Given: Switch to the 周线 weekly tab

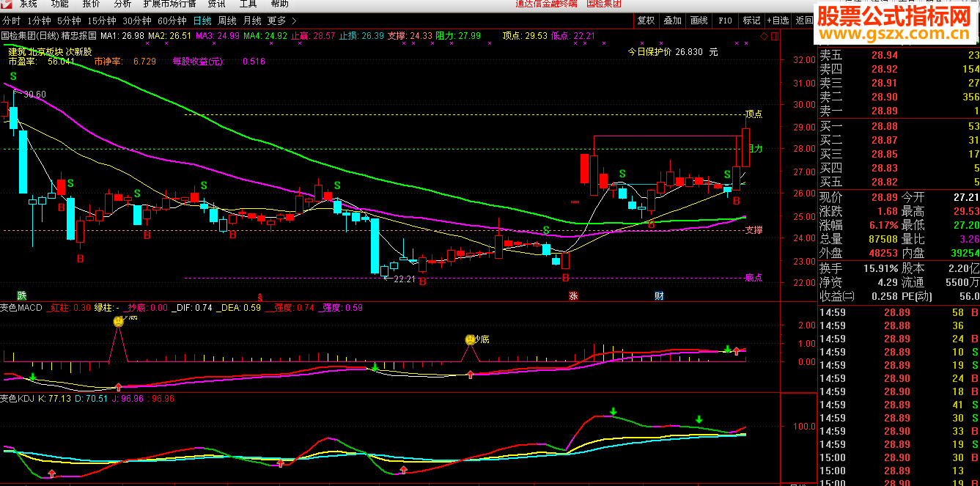Looking at the screenshot, I should pyautogui.click(x=227, y=21).
